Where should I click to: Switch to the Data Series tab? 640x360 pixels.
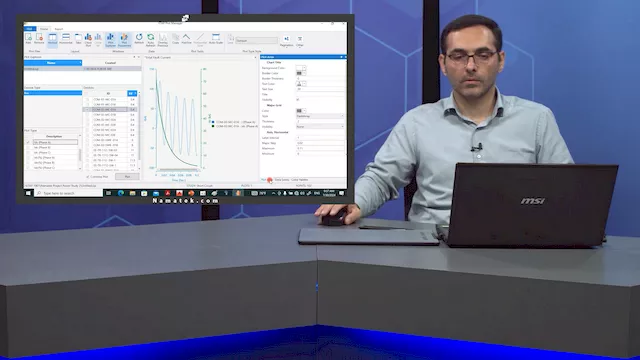coord(282,180)
